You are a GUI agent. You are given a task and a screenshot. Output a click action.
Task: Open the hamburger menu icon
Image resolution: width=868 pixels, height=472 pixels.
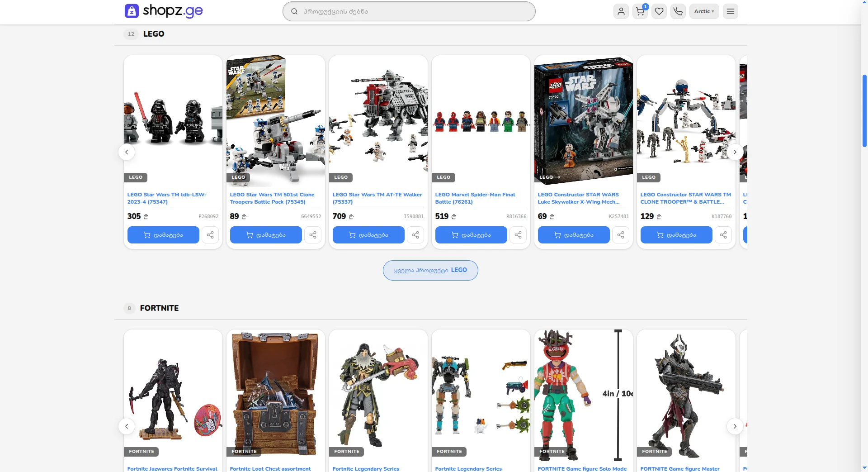pyautogui.click(x=731, y=11)
